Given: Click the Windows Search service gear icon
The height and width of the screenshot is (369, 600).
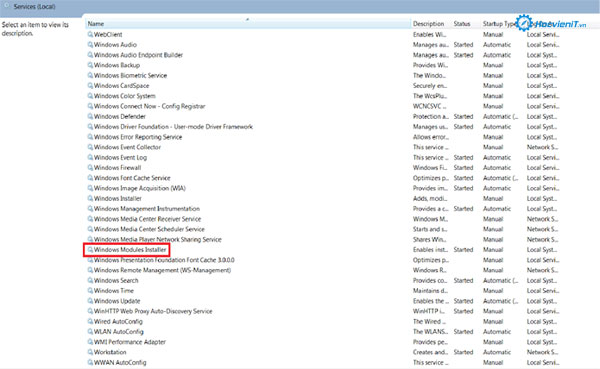Looking at the screenshot, I should (x=90, y=281).
